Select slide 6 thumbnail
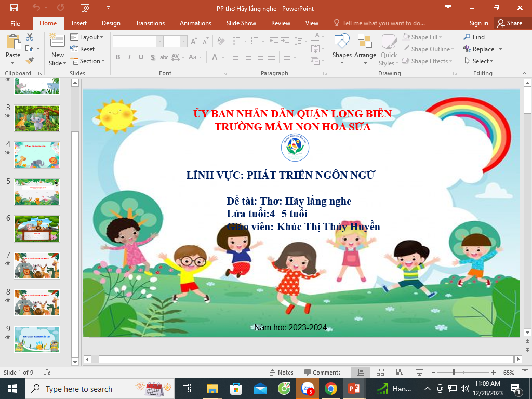Image resolution: width=532 pixels, height=399 pixels. (37, 229)
